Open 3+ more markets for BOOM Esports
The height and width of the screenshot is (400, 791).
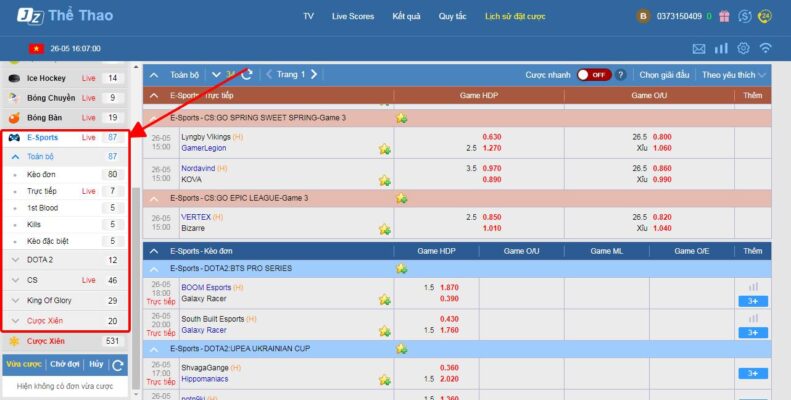click(753, 301)
